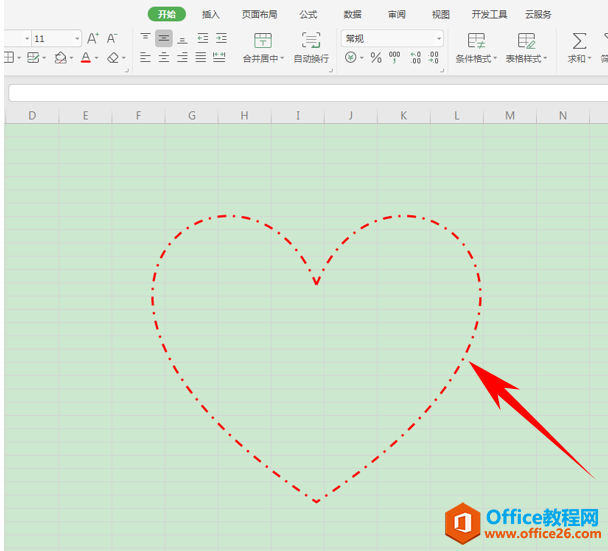The image size is (608, 551).
Task: Click the formula bar input
Action: tap(308, 93)
